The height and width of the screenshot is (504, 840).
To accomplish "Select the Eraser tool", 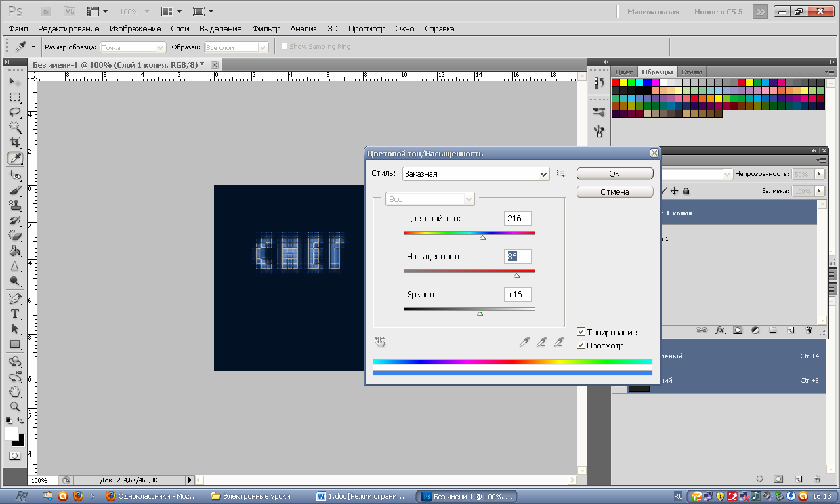I will pyautogui.click(x=15, y=236).
